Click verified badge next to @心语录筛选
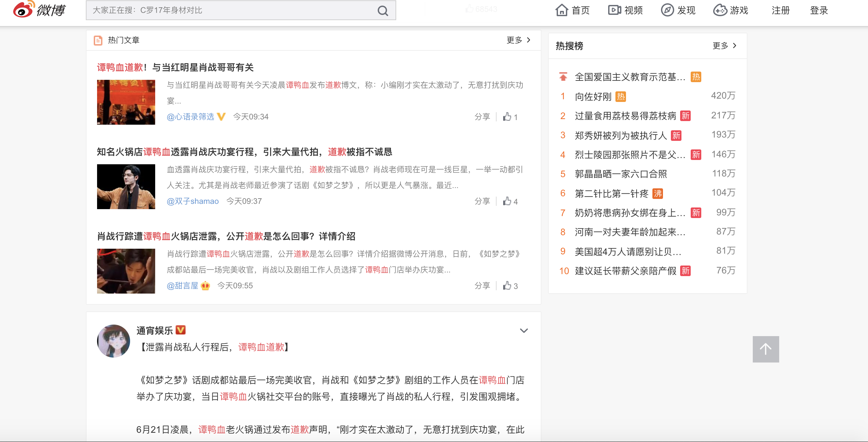The image size is (868, 442). [222, 117]
